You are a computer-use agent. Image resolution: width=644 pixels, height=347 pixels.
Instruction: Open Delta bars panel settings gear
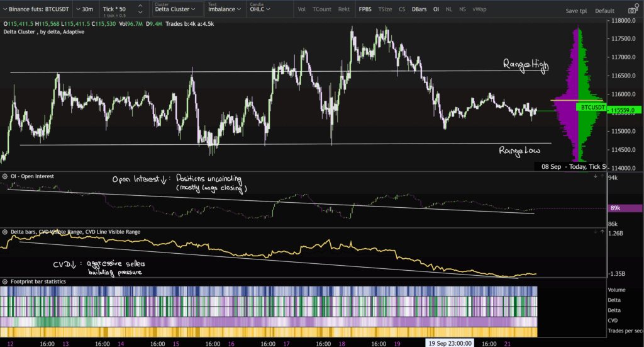point(6,232)
